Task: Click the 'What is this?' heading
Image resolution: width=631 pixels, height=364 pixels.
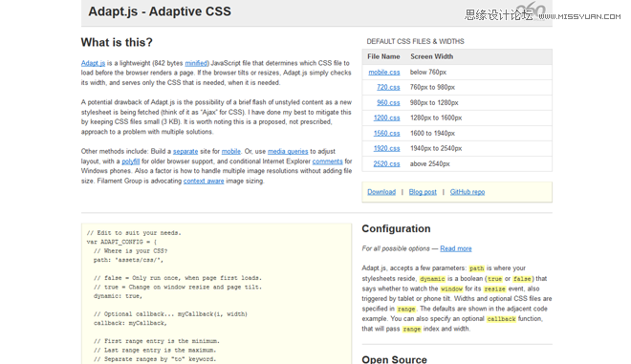Action: point(117,42)
